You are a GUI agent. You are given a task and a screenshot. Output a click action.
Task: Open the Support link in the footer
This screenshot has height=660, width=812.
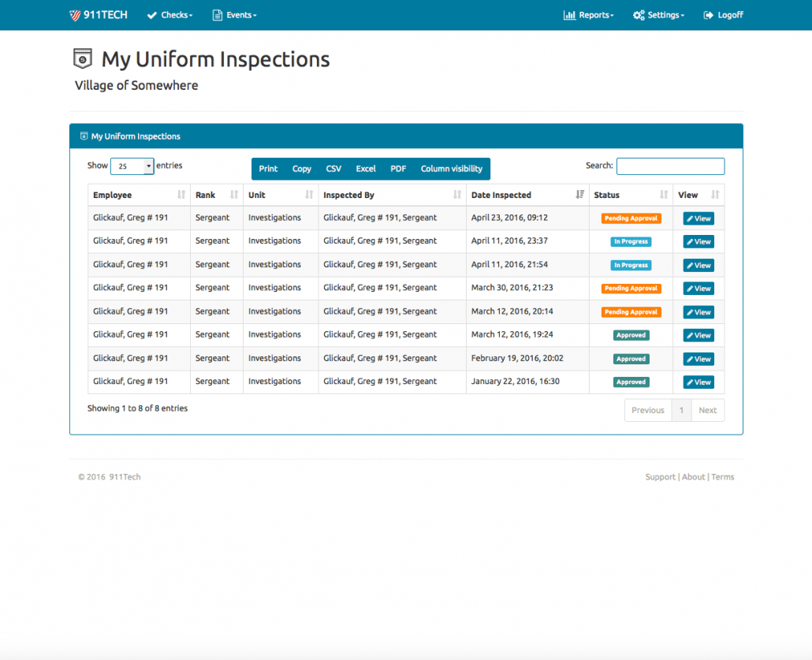click(x=660, y=476)
